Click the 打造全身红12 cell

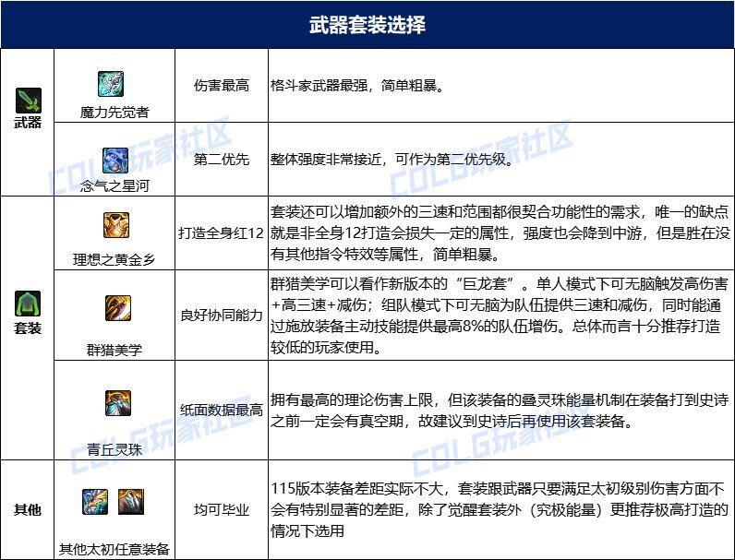pyautogui.click(x=222, y=232)
